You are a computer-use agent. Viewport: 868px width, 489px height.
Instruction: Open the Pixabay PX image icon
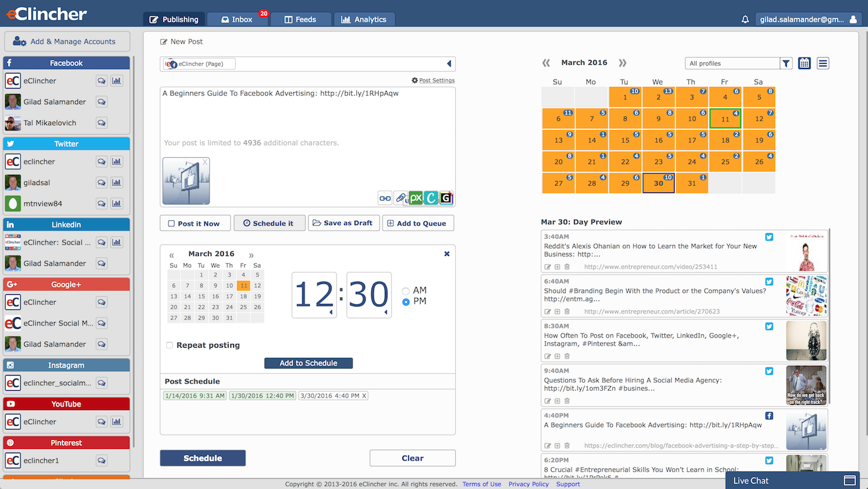click(416, 198)
